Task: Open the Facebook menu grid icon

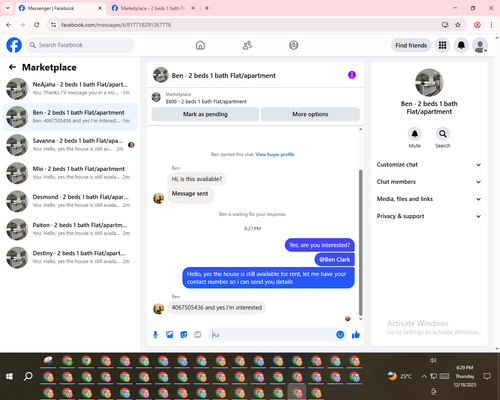Action: point(442,45)
